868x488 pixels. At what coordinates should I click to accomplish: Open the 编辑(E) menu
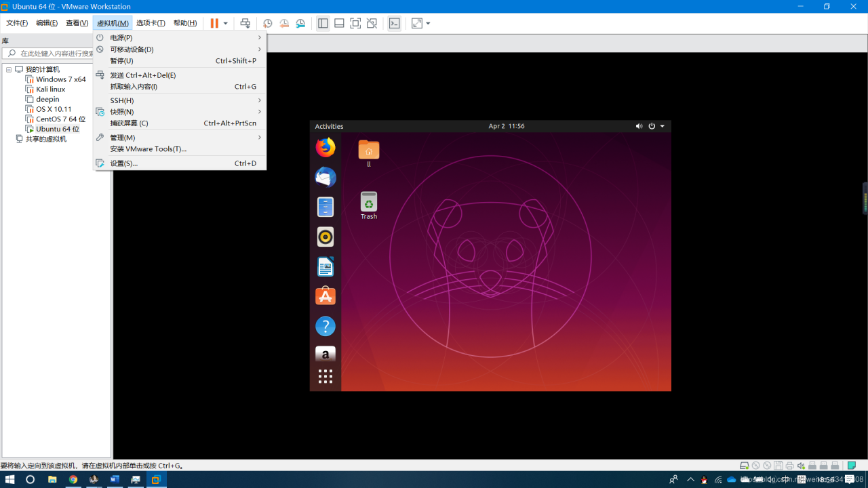pos(47,23)
